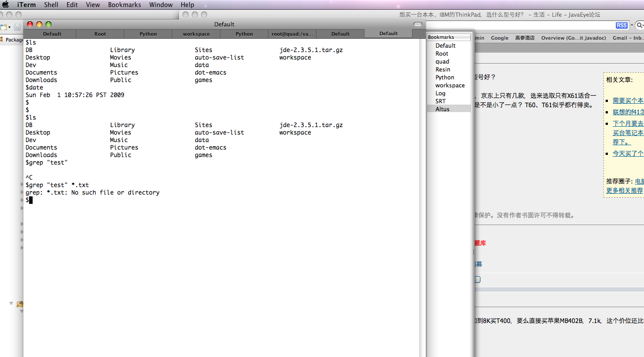Open the Bookmarks menu in the menu bar
The height and width of the screenshot is (357, 644).
(124, 5)
